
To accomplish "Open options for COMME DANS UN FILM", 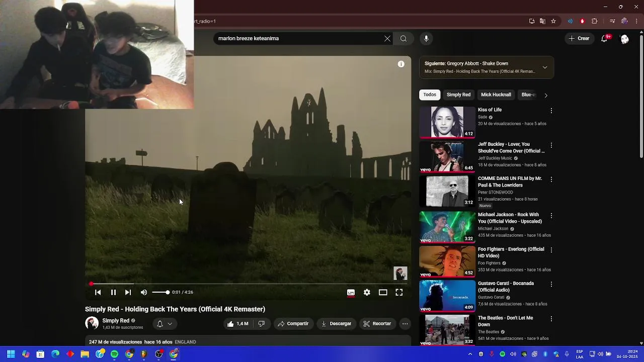I will (x=551, y=179).
